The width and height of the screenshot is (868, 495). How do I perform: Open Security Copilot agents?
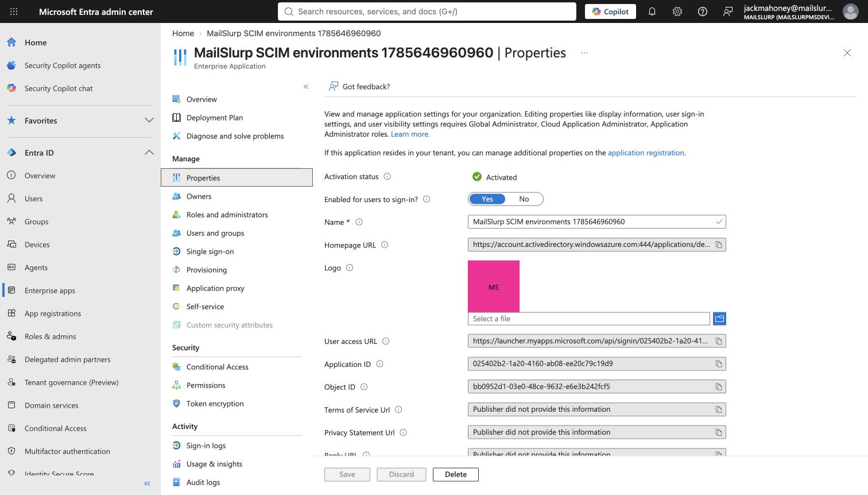pyautogui.click(x=63, y=65)
